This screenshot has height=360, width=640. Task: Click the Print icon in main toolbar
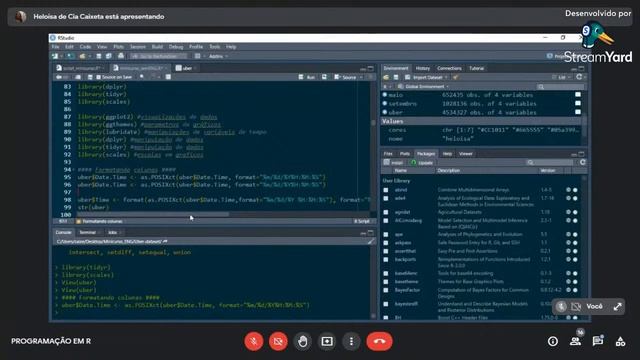pyautogui.click(x=121, y=56)
